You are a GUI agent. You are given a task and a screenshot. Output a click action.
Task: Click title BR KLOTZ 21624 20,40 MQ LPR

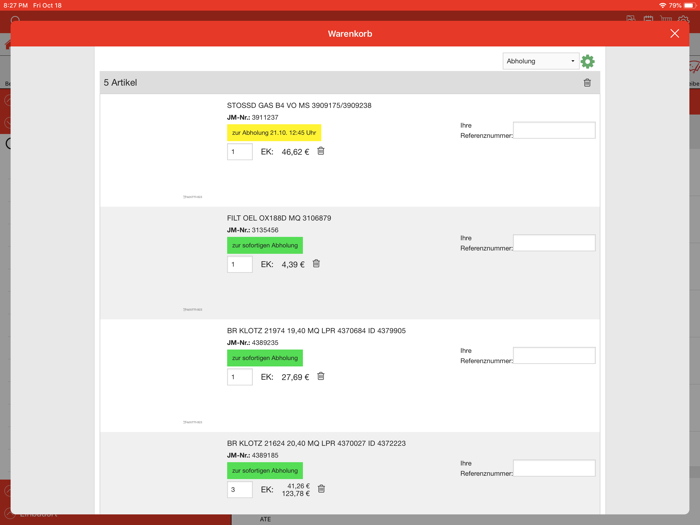point(316,443)
